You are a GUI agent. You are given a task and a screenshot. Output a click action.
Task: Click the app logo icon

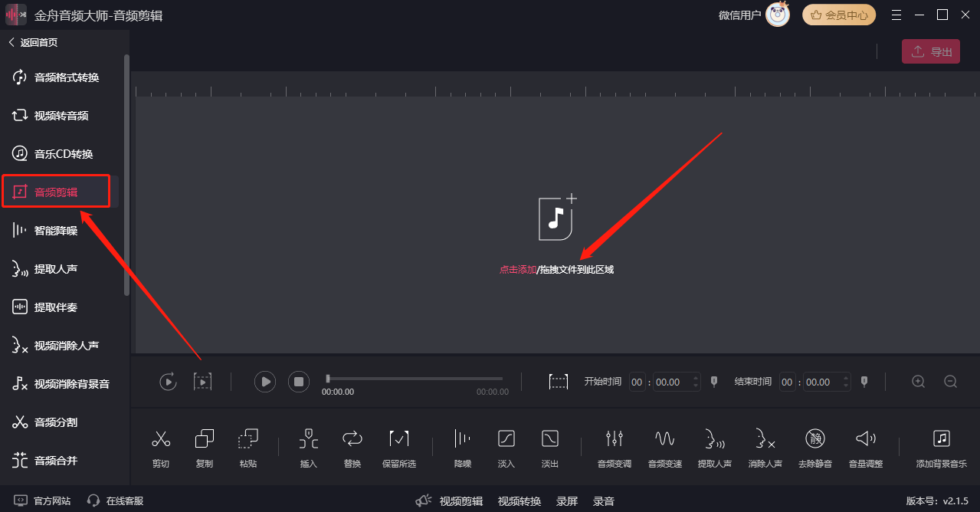coord(16,15)
